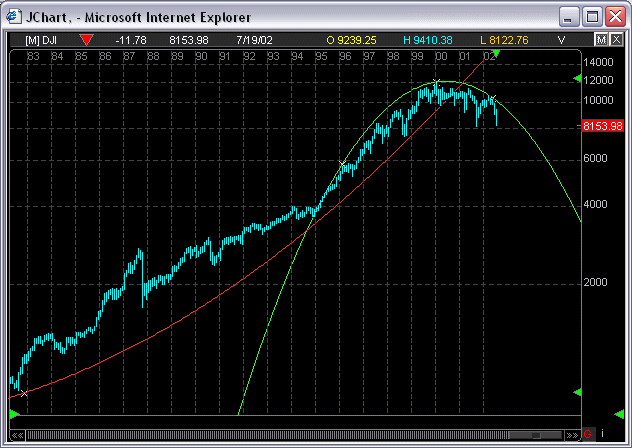
Task: Click the green arrow at lower right axis
Action: (576, 393)
